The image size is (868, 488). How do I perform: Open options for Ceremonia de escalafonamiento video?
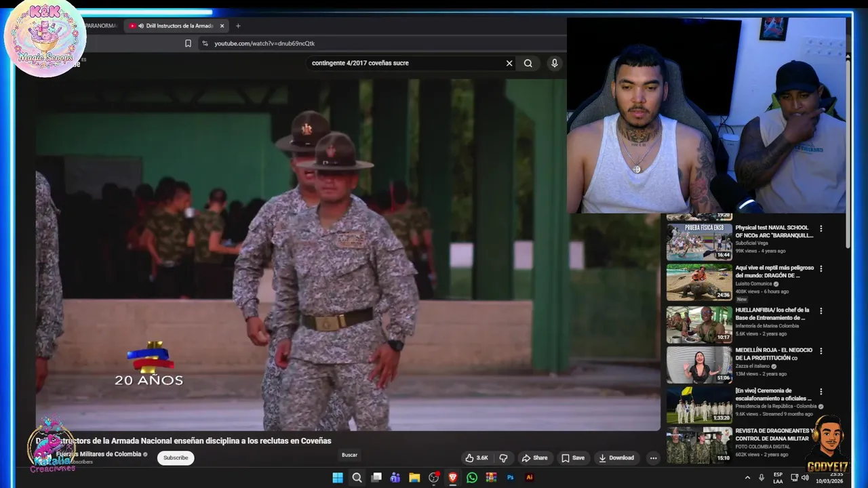coord(821,392)
